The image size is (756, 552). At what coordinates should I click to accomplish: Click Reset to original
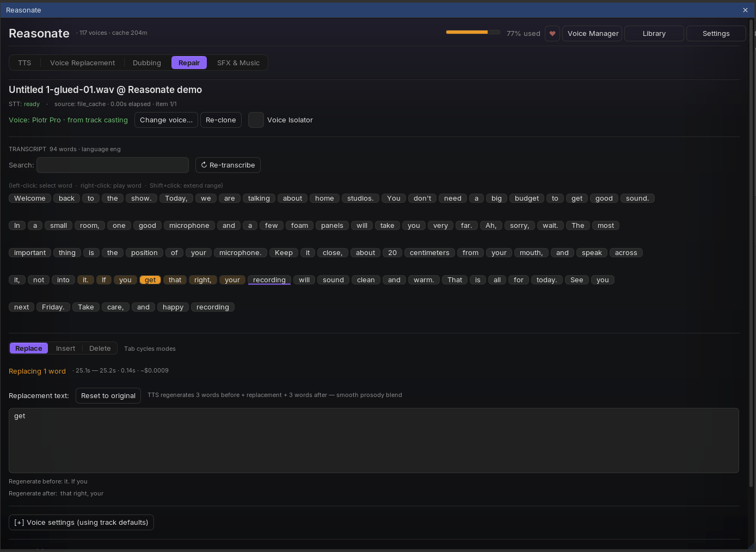(108, 395)
